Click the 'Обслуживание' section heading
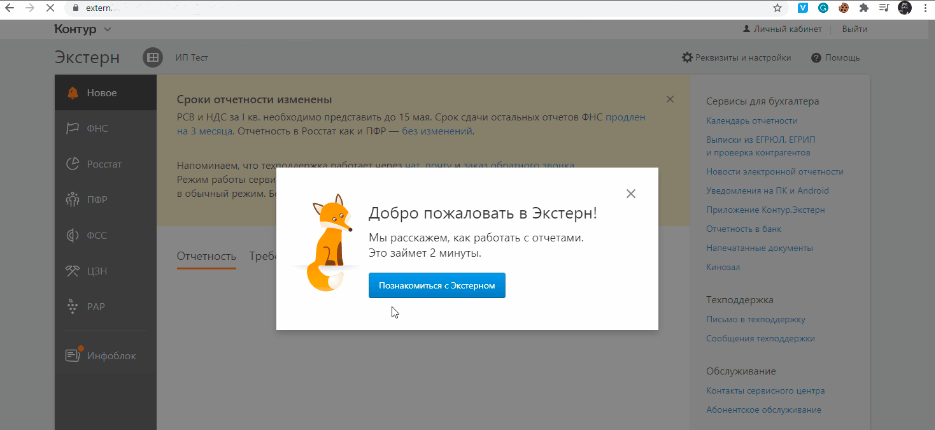This screenshot has height=430, width=935. tap(741, 371)
